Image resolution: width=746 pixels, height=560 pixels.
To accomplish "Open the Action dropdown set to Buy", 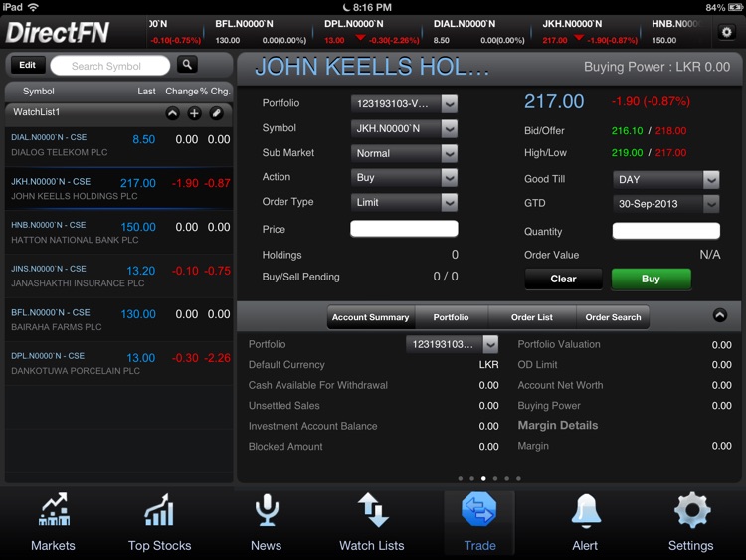I will [x=404, y=177].
